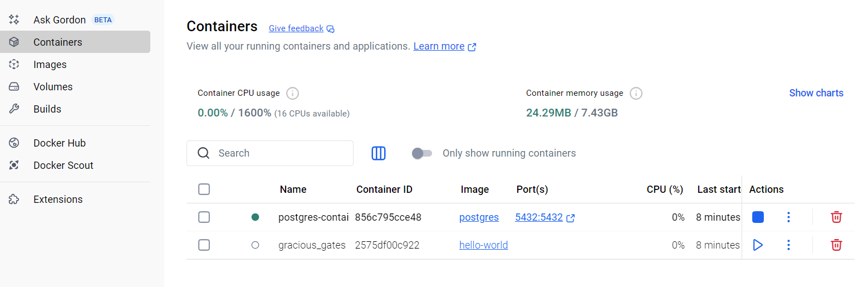Delete the gracious_gates container with the trash icon
868x287 pixels.
(836, 245)
